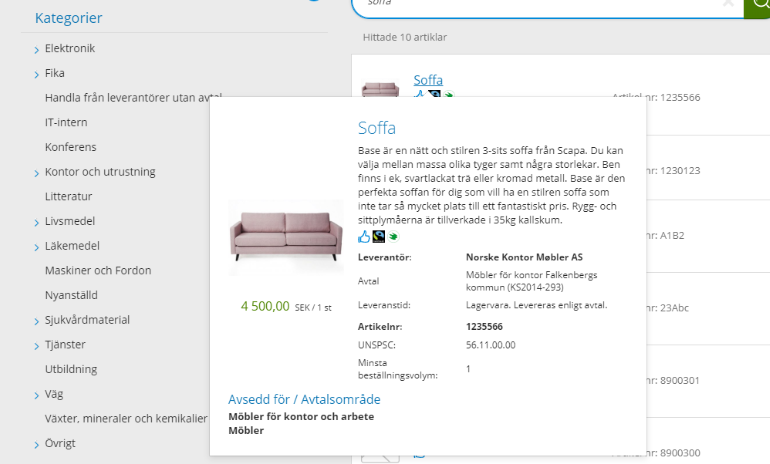This screenshot has height=464, width=770.
Task: Click Fairtrade label icon in popup
Action: (x=378, y=237)
